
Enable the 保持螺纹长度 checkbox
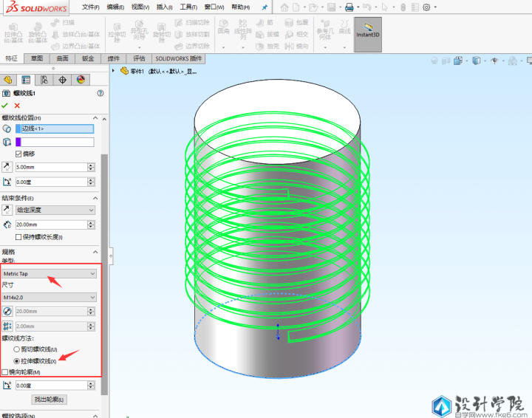click(x=18, y=237)
